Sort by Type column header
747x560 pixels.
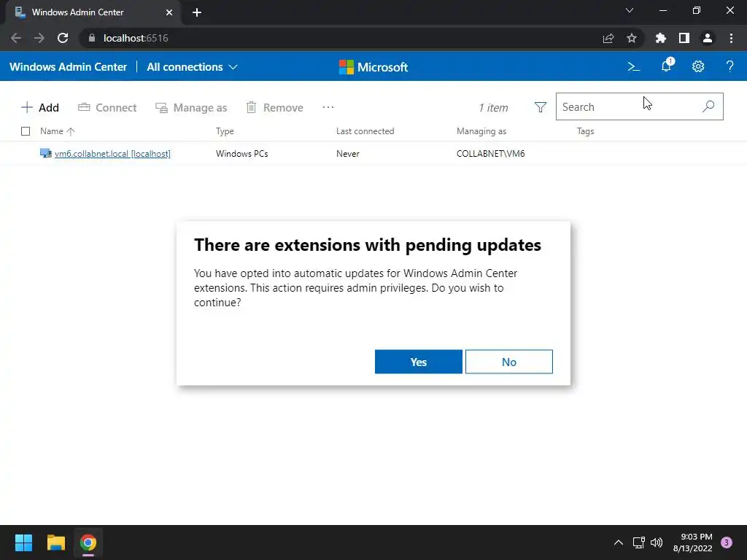click(x=225, y=131)
